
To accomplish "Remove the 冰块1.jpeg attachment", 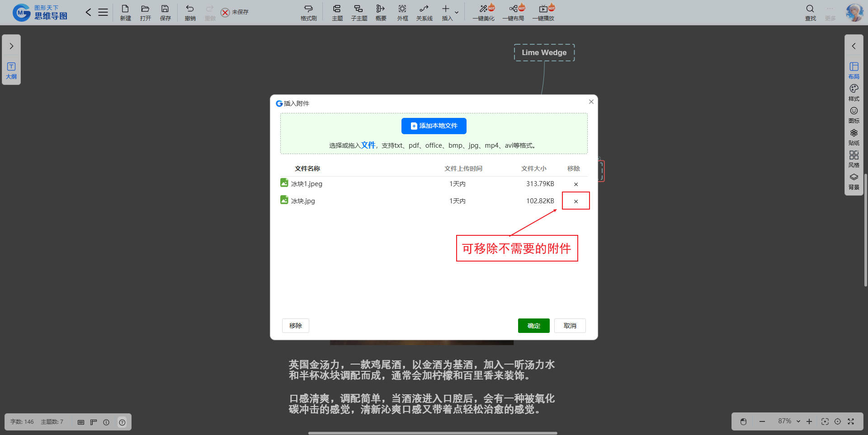I will click(x=576, y=184).
